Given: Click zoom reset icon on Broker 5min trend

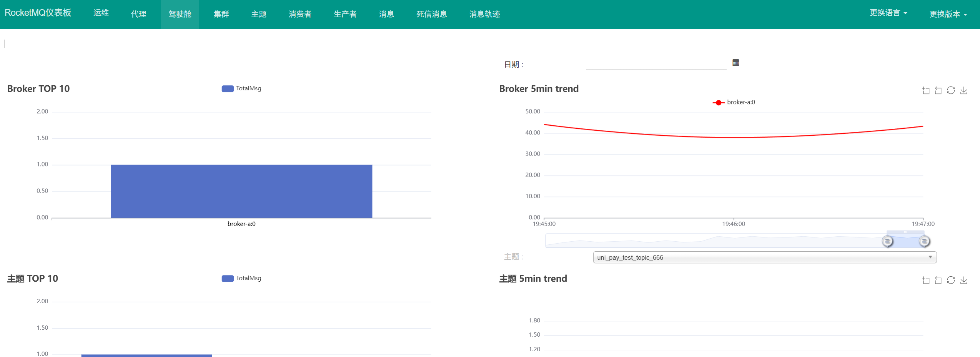Looking at the screenshot, I should 938,90.
